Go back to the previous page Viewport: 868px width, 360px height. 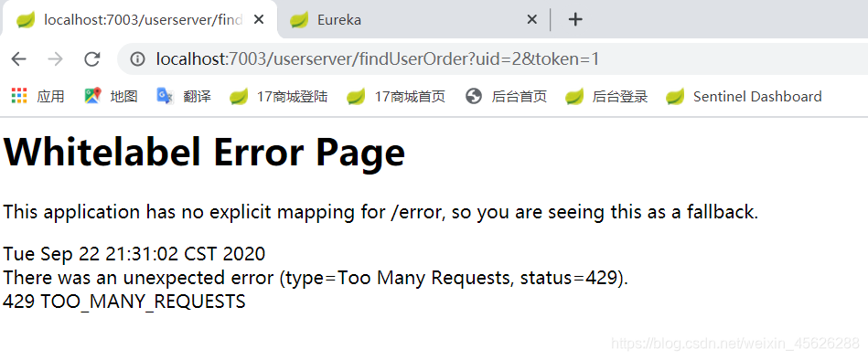pos(19,59)
